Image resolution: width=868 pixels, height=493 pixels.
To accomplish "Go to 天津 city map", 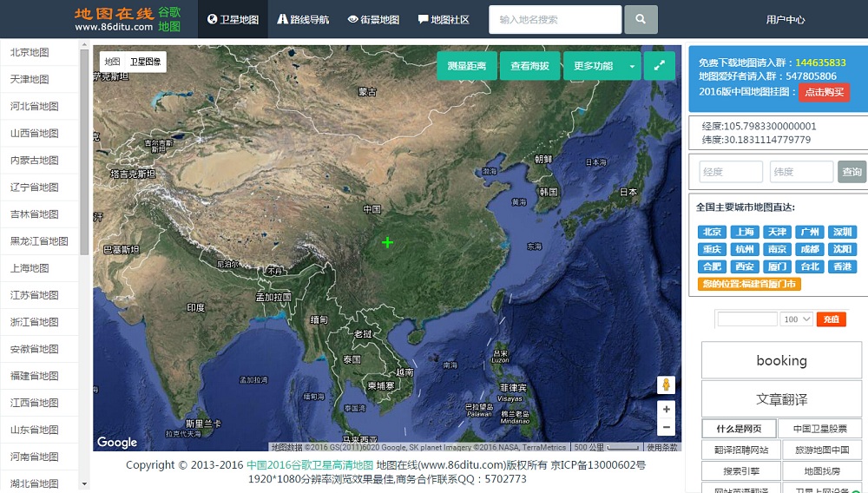I will (777, 232).
